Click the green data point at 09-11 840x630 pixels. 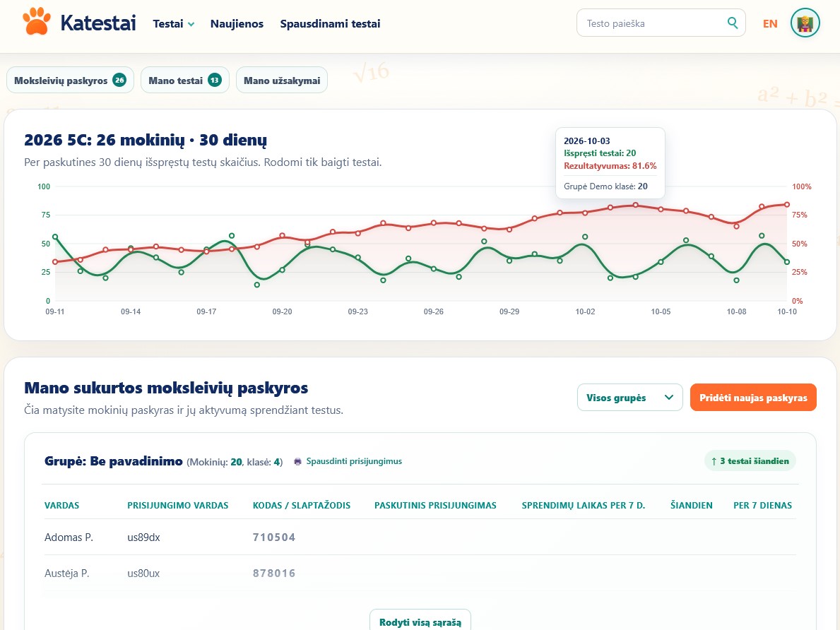pyautogui.click(x=55, y=237)
